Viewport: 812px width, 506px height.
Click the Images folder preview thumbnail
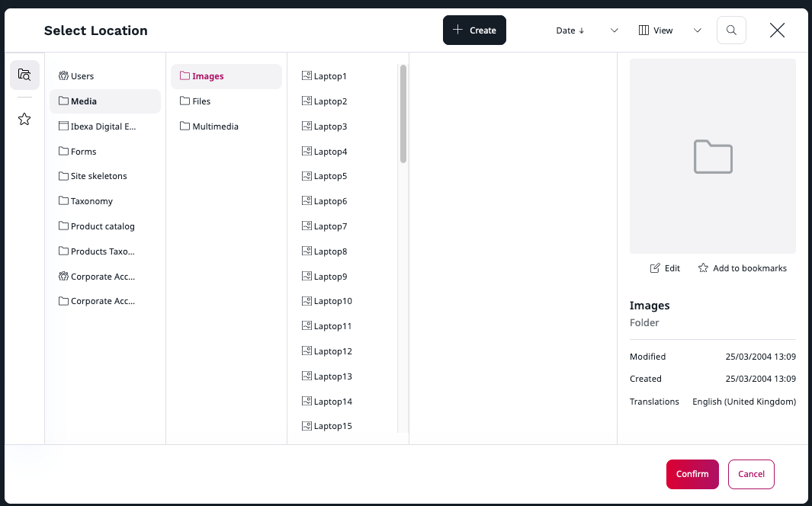click(712, 156)
